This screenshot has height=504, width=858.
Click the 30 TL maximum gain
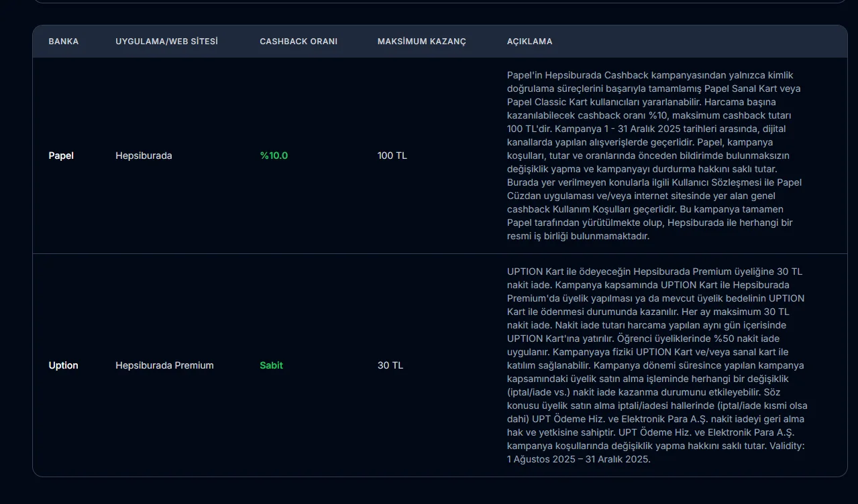coord(390,365)
